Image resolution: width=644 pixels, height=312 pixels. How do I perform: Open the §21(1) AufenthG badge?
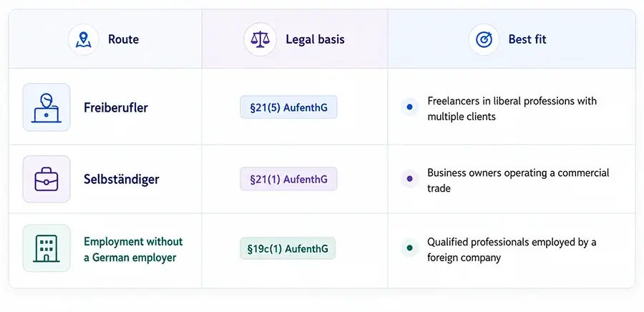coord(288,179)
